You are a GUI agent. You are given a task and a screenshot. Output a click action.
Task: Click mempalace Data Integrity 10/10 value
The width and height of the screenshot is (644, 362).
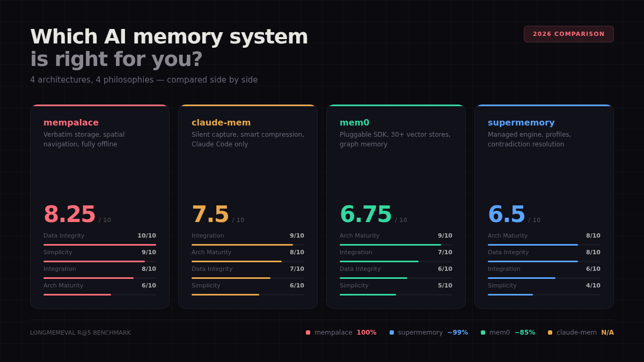click(147, 235)
